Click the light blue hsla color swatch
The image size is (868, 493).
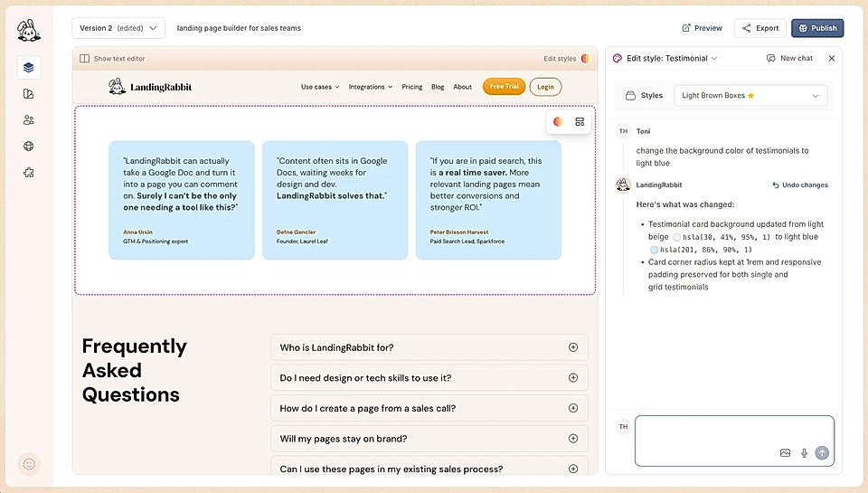tap(654, 250)
